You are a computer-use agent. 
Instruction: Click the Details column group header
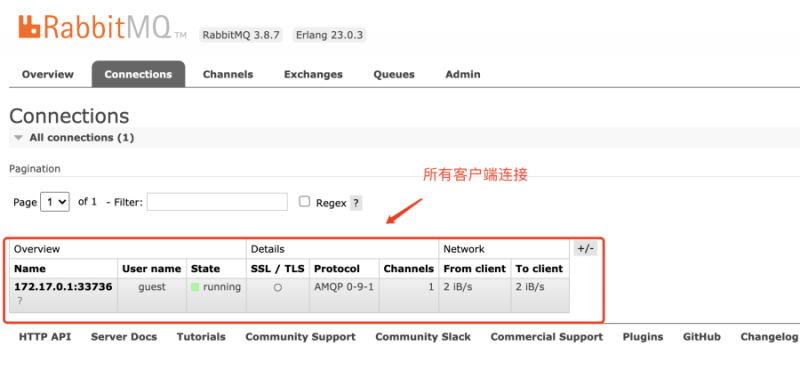click(x=267, y=249)
